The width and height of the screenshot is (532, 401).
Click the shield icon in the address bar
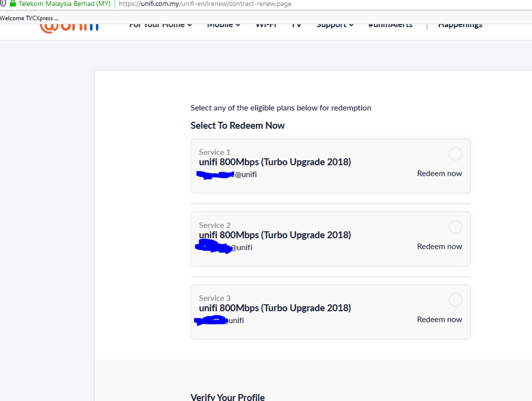[x=3, y=3]
